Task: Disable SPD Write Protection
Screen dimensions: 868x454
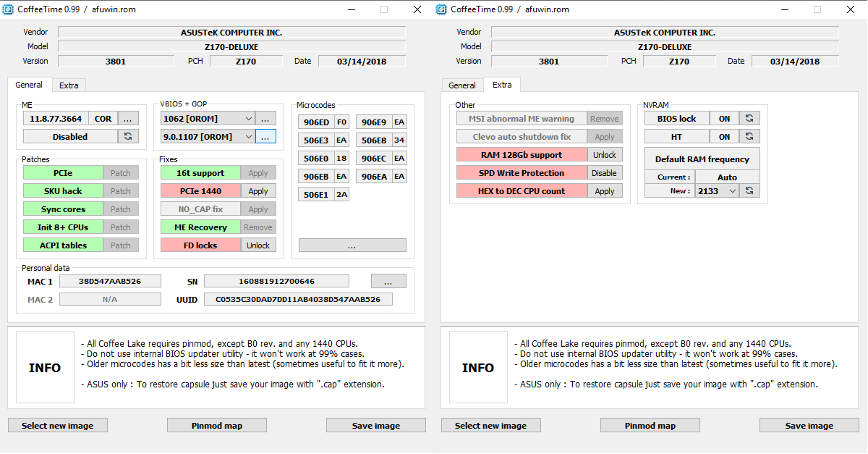Action: click(x=605, y=172)
